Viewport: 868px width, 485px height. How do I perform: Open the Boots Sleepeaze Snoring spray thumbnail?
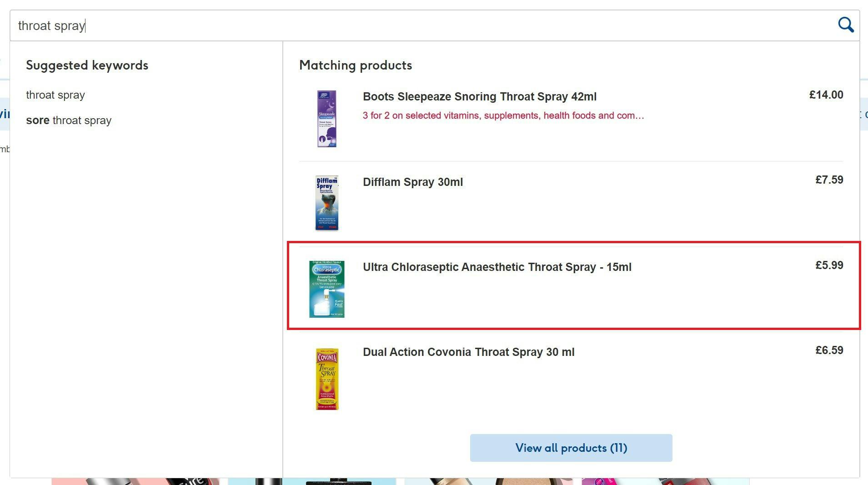pyautogui.click(x=326, y=119)
